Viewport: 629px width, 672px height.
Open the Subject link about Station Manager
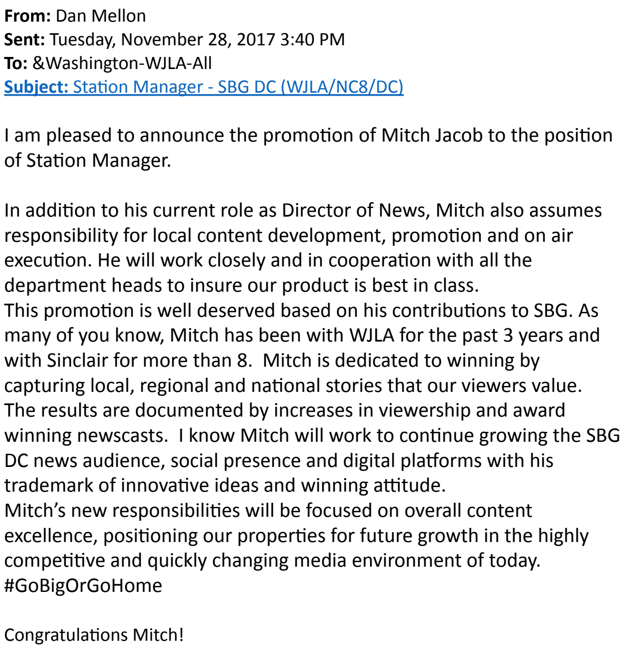coord(204,87)
